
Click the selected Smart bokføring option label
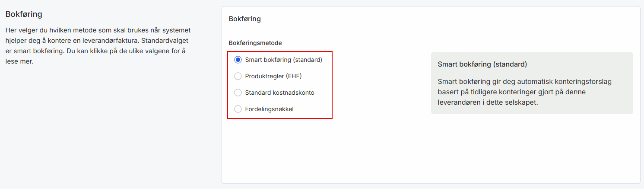click(x=283, y=60)
